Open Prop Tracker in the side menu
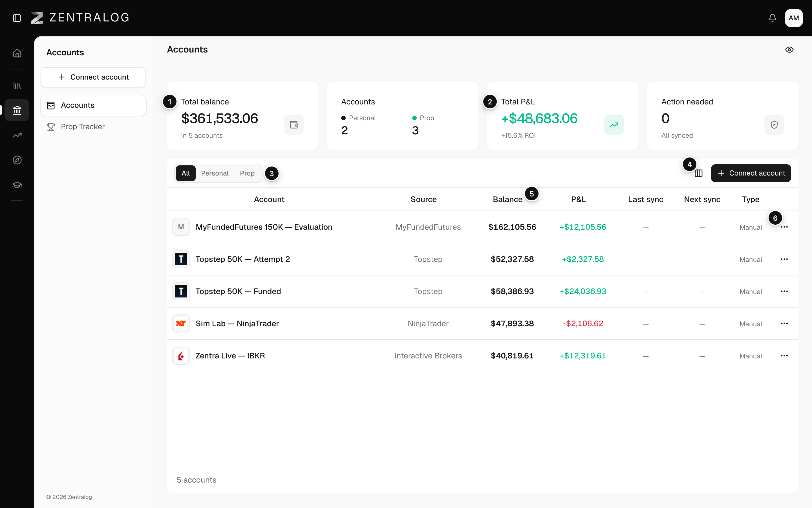812x508 pixels. [x=93, y=127]
